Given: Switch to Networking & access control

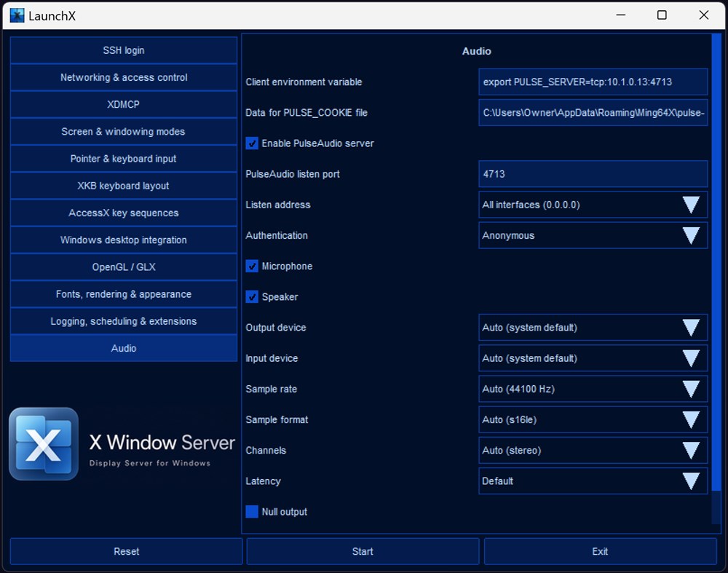Looking at the screenshot, I should tap(124, 77).
